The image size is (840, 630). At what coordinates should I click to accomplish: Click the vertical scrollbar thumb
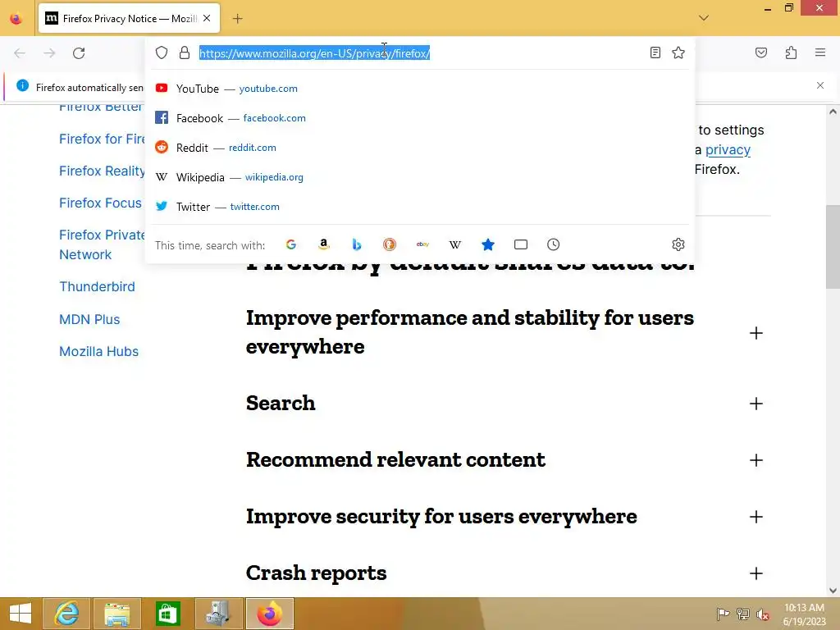pyautogui.click(x=833, y=247)
